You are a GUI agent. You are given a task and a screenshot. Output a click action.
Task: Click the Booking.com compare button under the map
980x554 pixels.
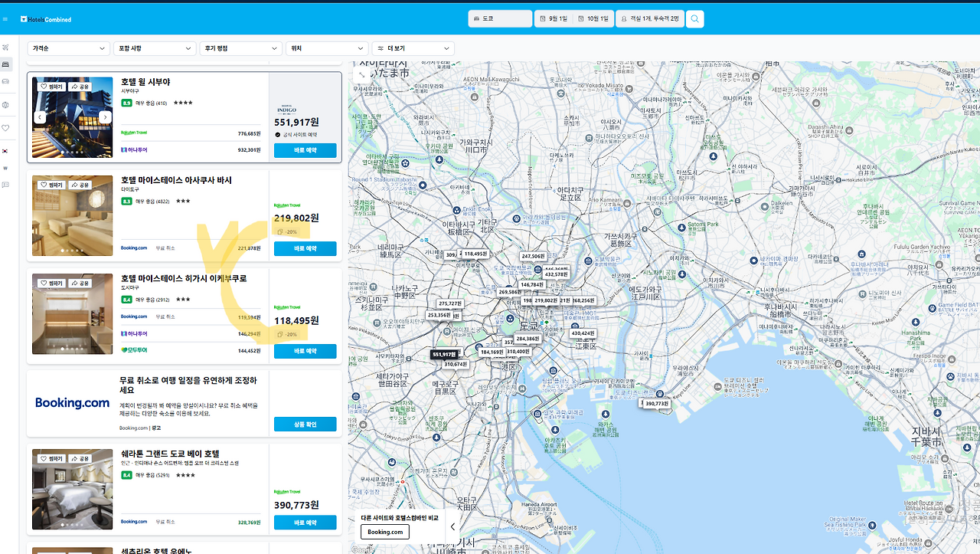pyautogui.click(x=385, y=532)
